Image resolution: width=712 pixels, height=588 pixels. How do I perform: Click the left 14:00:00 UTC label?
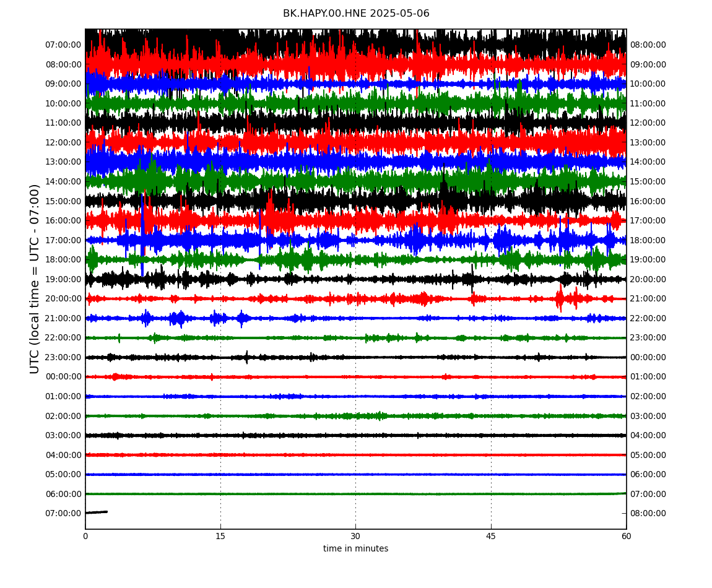tap(63, 181)
